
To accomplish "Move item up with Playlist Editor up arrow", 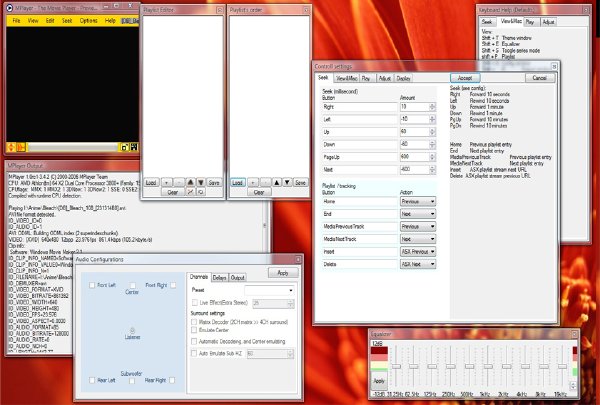I will pos(190,183).
